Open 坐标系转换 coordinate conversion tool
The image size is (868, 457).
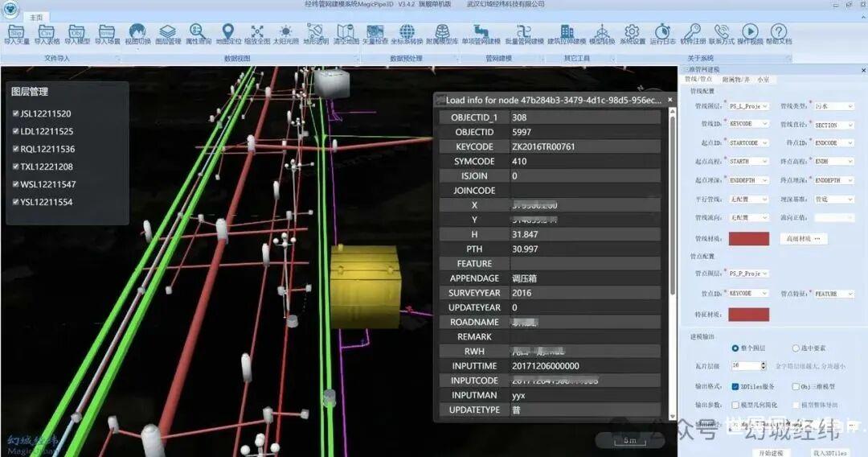pyautogui.click(x=407, y=34)
